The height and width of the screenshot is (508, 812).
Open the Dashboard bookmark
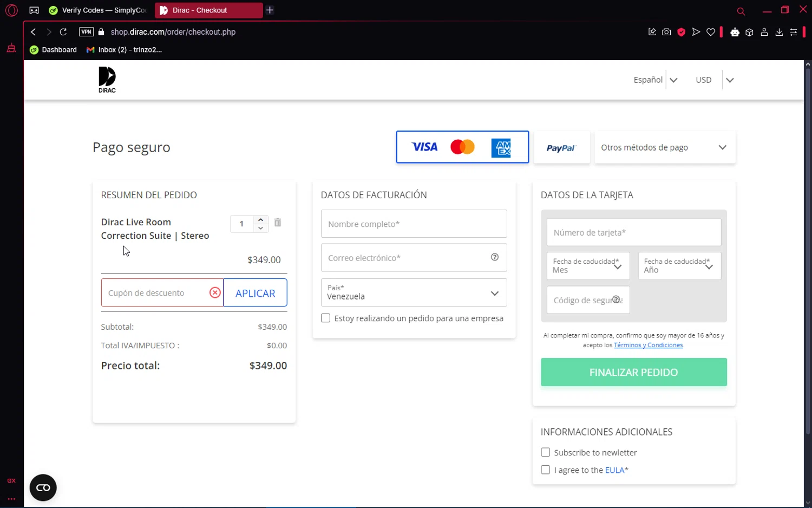click(53, 50)
